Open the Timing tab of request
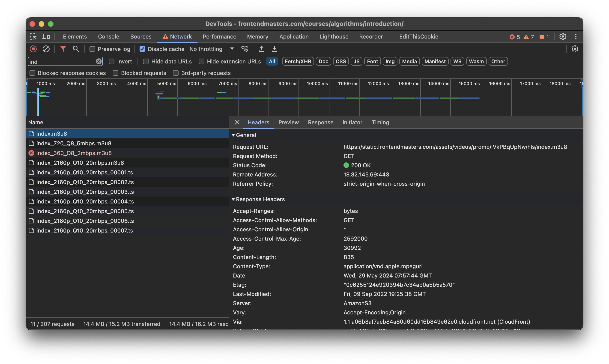The height and width of the screenshot is (364, 609). [380, 122]
